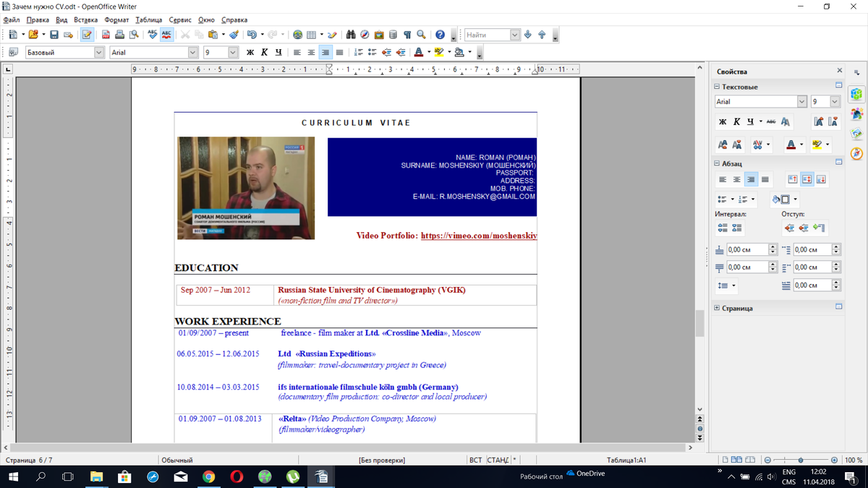Click Increase Indent icon in formatting toolbar
Viewport: 868px width, 488px height.
pos(401,52)
